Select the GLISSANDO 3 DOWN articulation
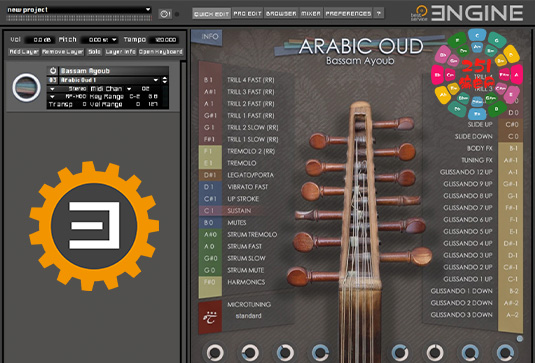This screenshot has width=535, height=363. tap(462, 315)
